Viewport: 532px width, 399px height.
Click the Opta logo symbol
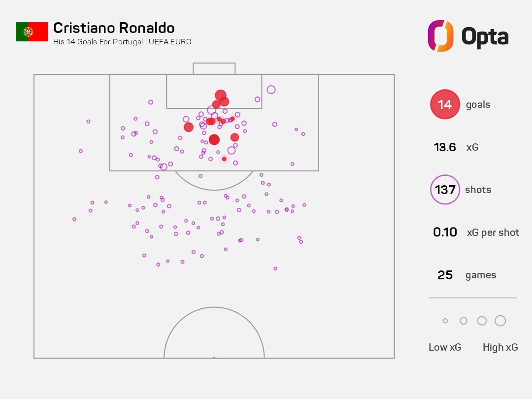click(x=440, y=35)
